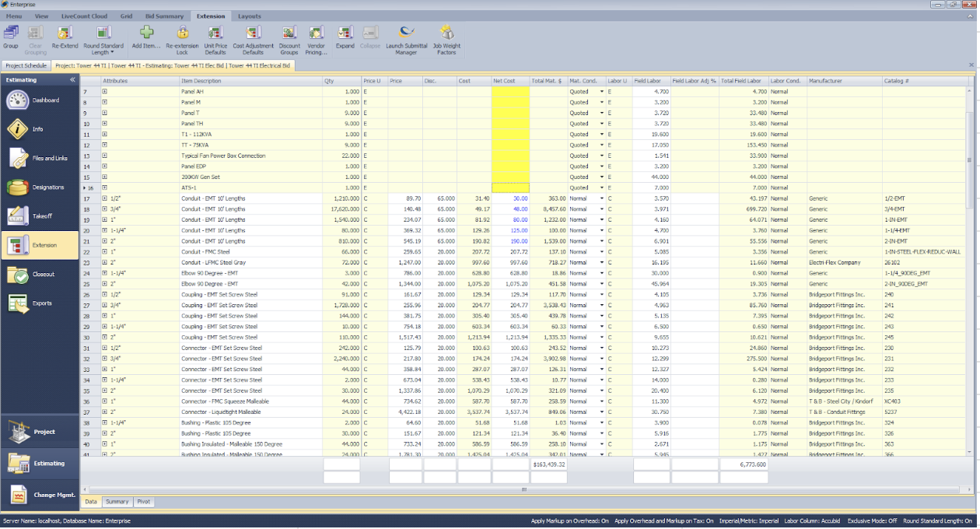The image size is (980, 529).
Task: Click the Re-Extend toolbar icon
Action: point(65,37)
